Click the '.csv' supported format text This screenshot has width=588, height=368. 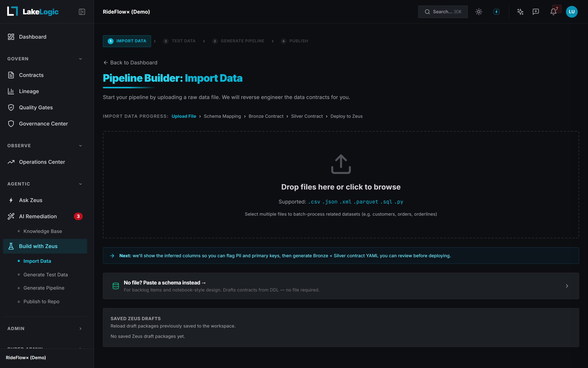314,201
